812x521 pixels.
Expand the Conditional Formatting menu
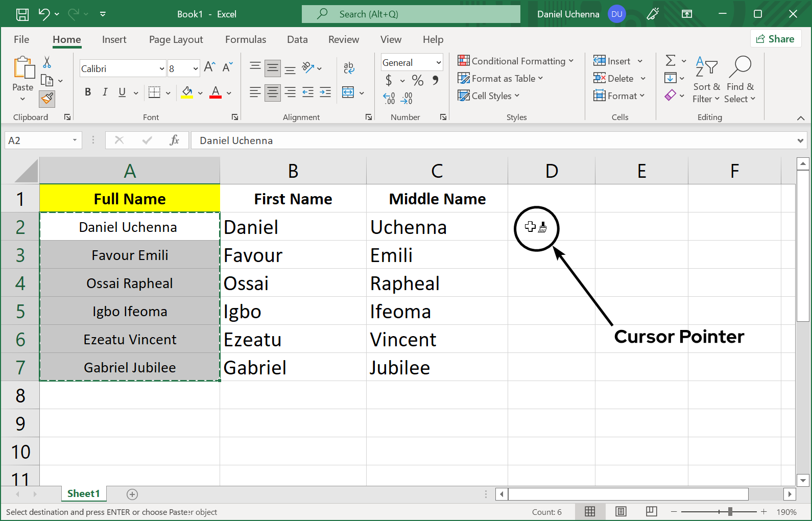[516, 61]
